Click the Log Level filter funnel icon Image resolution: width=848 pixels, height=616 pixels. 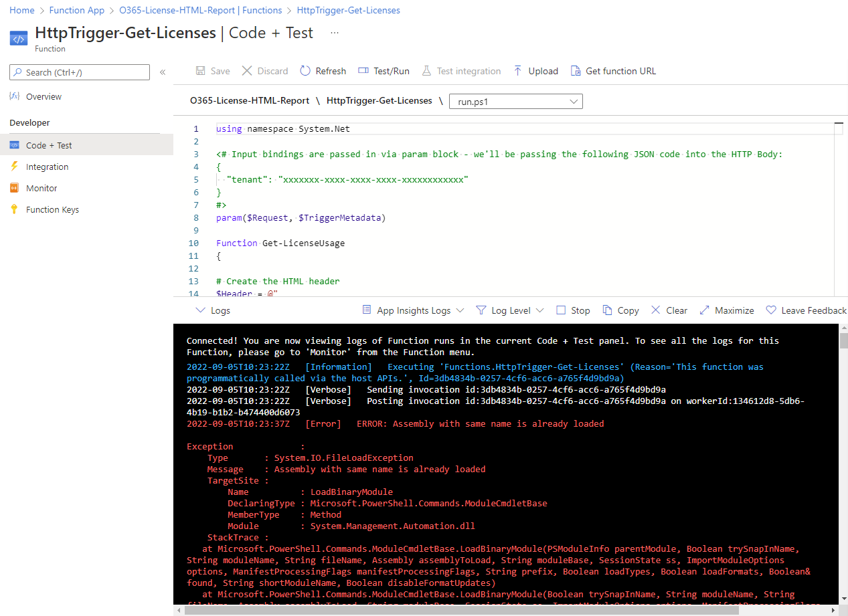[x=481, y=310]
